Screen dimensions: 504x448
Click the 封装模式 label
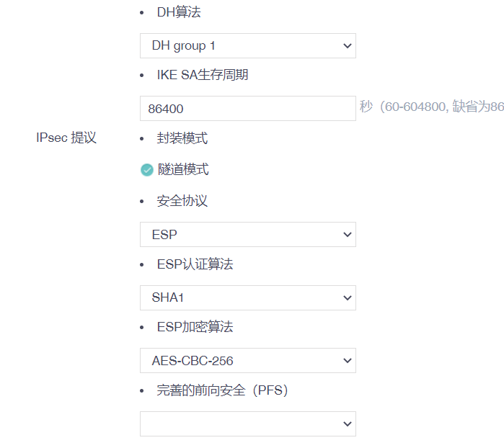point(182,138)
